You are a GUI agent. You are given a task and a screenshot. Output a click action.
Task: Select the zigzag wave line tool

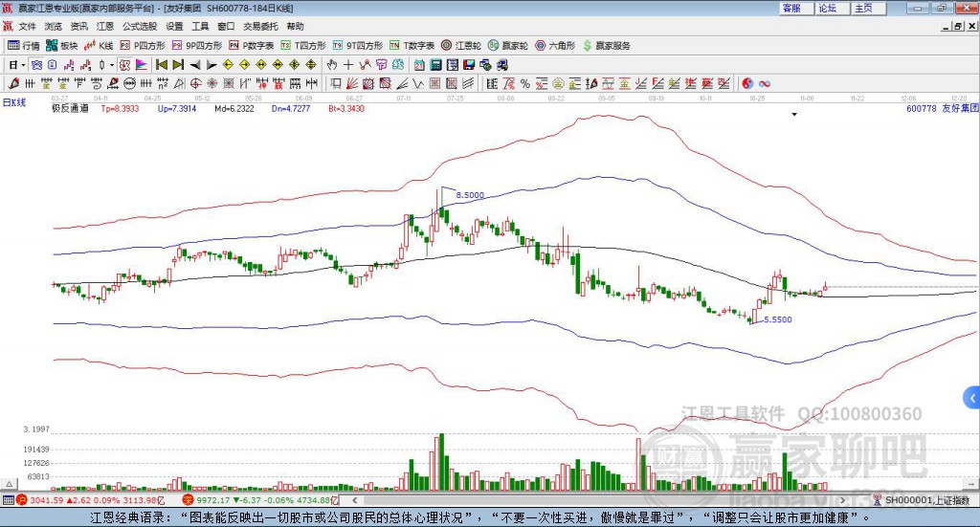click(x=418, y=83)
